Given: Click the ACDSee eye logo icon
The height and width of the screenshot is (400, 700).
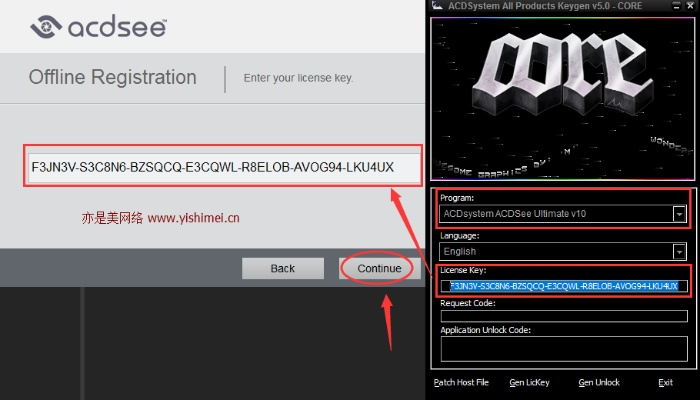Looking at the screenshot, I should pyautogui.click(x=47, y=27).
